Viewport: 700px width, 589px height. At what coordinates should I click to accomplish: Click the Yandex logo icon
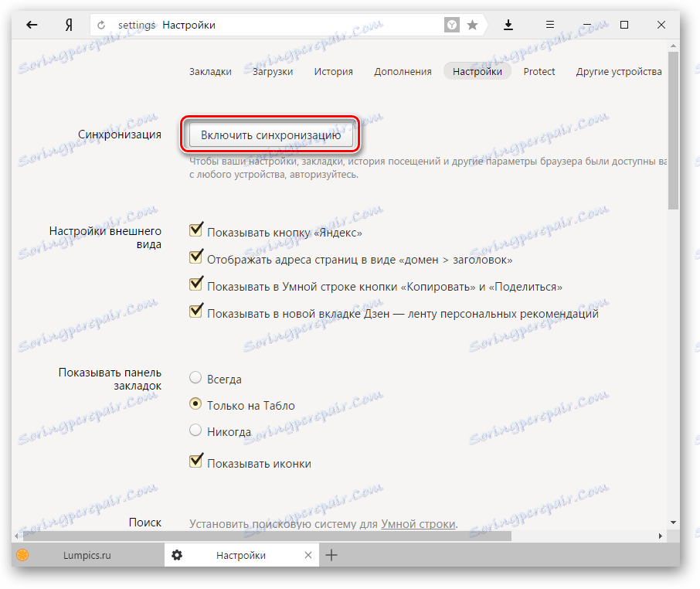68,25
